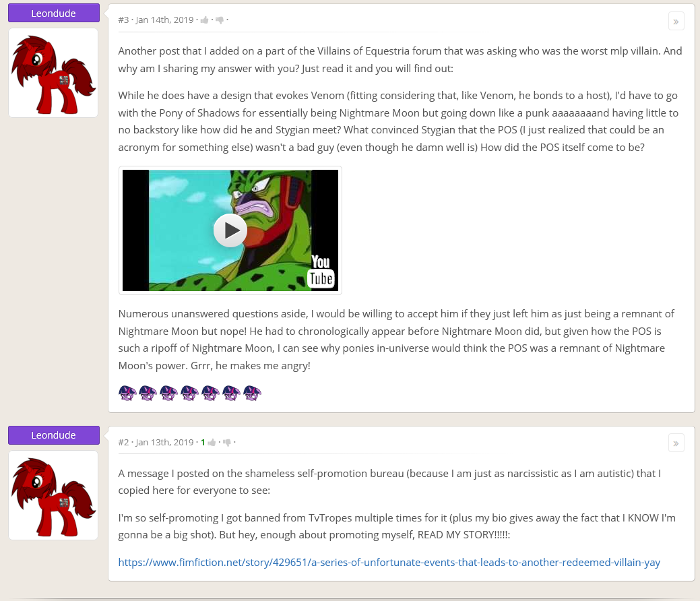Open the fimfiction story link
This screenshot has height=601, width=700.
pyautogui.click(x=389, y=562)
